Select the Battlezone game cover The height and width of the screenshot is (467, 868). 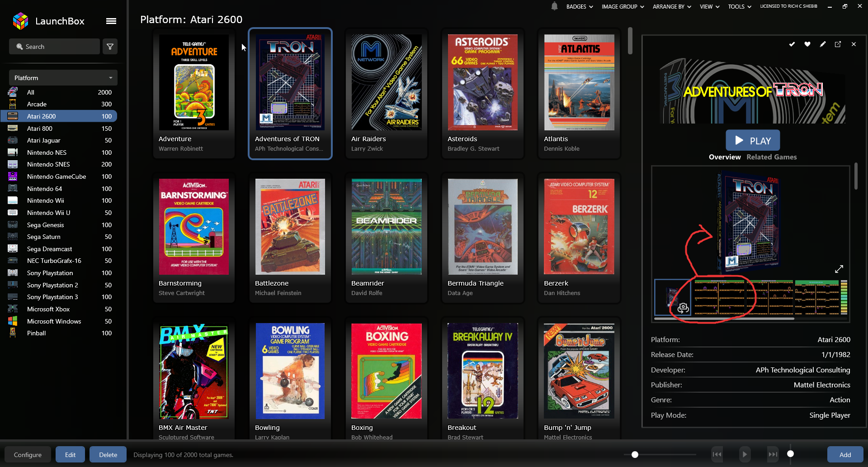[x=290, y=227]
